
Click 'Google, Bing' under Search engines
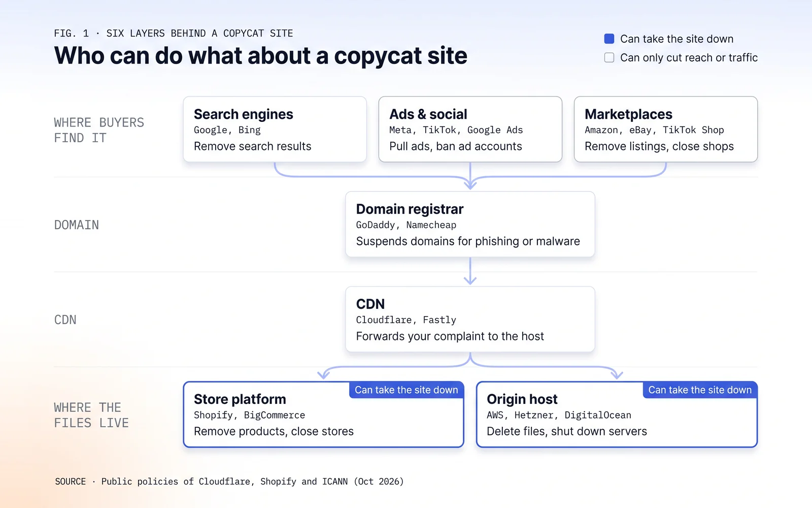(x=227, y=130)
